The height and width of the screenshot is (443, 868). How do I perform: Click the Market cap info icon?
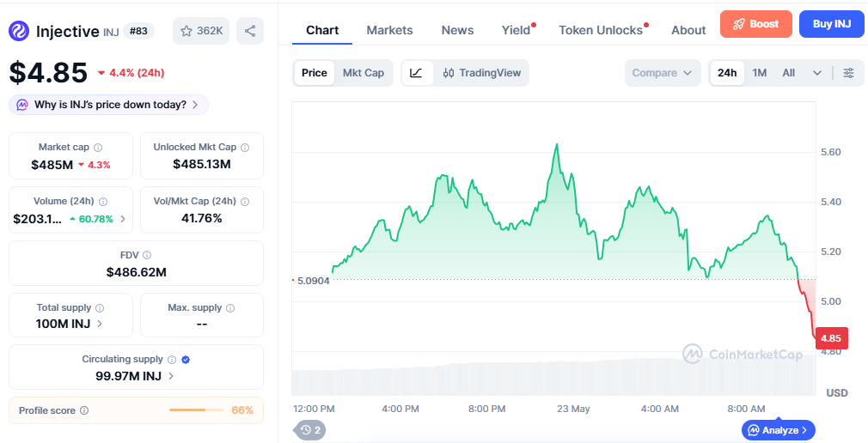point(98,148)
